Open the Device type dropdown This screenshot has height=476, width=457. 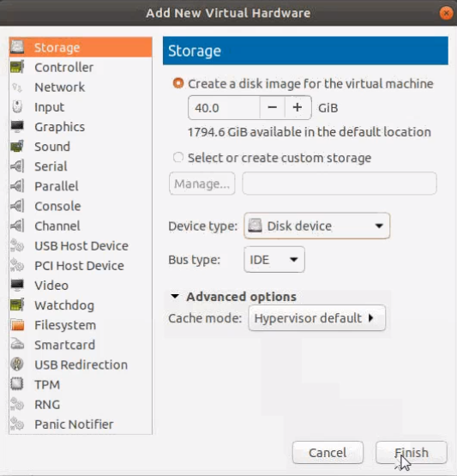pyautogui.click(x=316, y=226)
